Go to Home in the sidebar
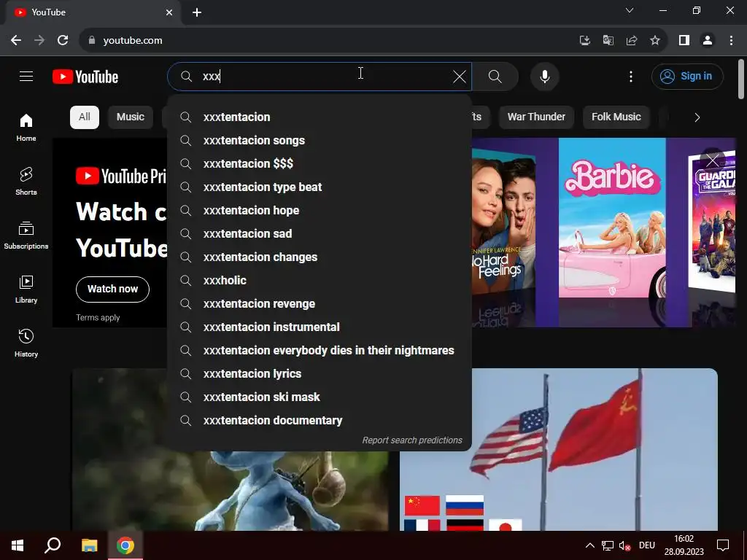Image resolution: width=747 pixels, height=560 pixels. (x=26, y=127)
